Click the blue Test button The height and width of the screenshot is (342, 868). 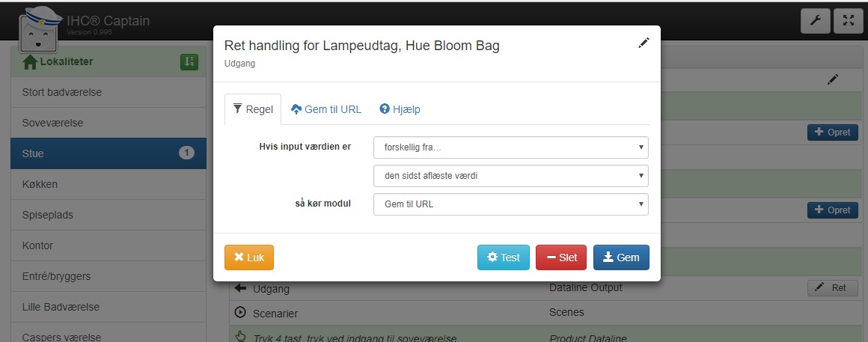(503, 257)
